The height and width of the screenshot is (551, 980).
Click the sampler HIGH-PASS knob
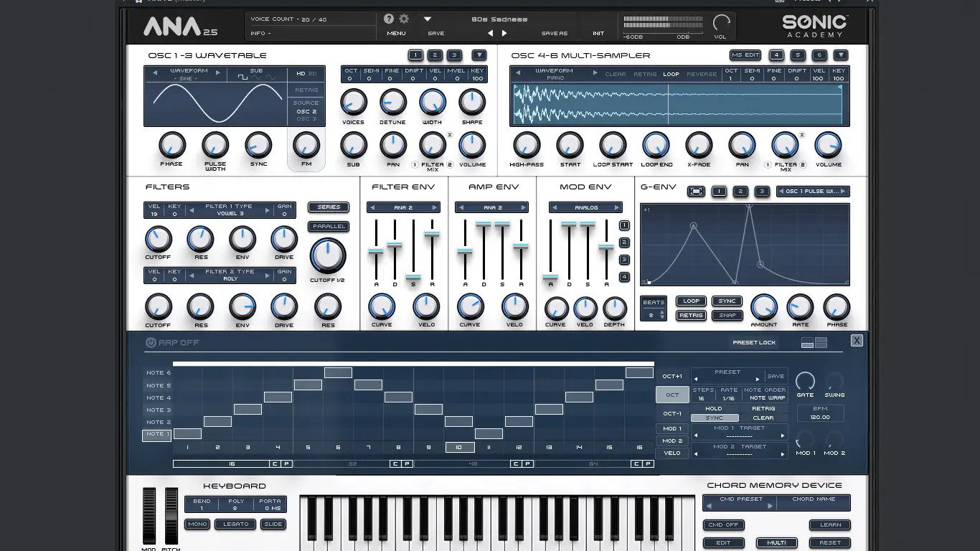pos(527,146)
